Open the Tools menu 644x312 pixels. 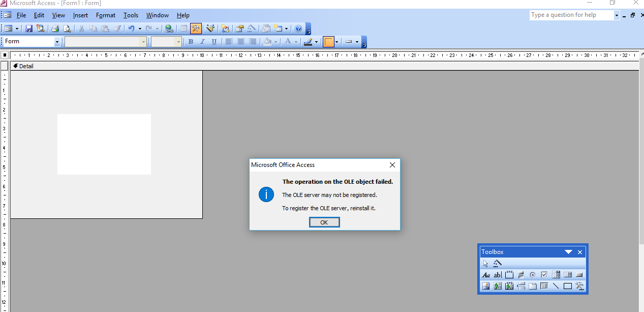click(x=131, y=15)
